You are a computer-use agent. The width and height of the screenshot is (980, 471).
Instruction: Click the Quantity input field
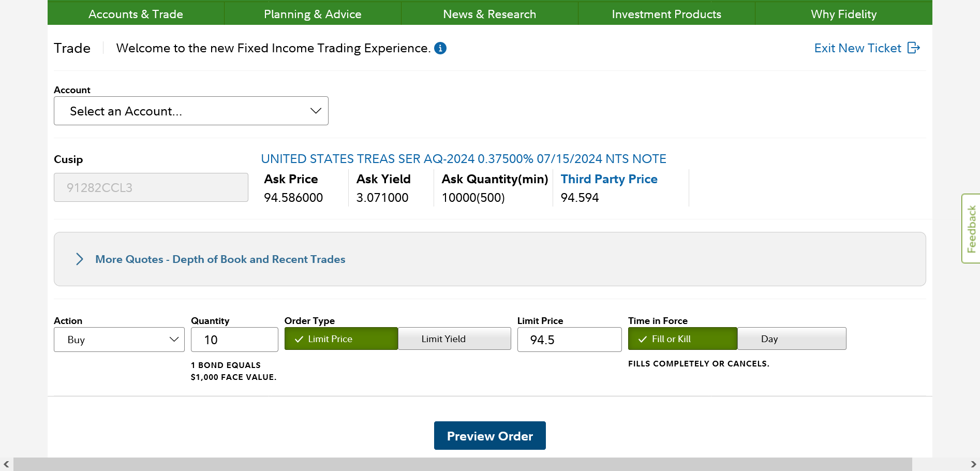(234, 340)
